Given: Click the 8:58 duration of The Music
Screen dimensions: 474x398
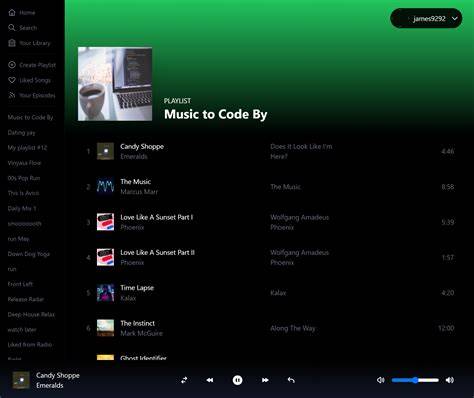Looking at the screenshot, I should [448, 187].
